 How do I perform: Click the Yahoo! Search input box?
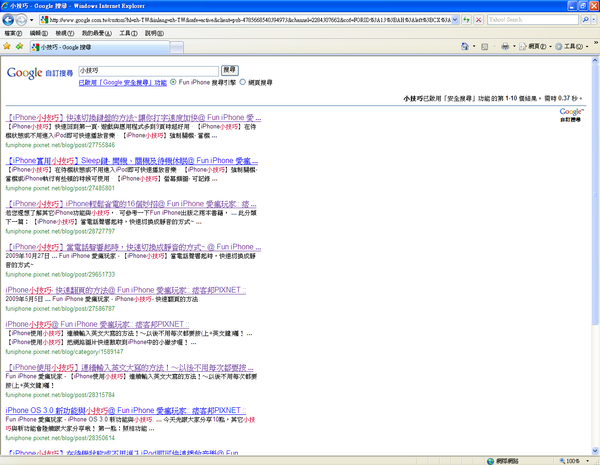coord(533,20)
